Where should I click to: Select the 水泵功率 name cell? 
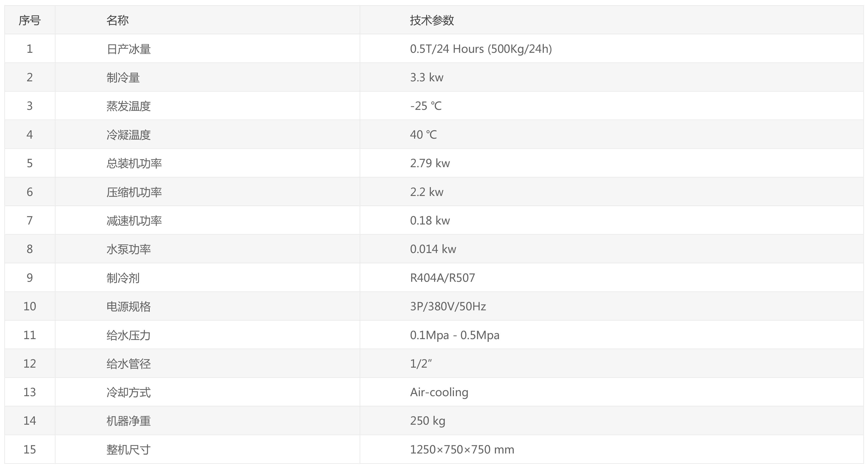point(128,249)
